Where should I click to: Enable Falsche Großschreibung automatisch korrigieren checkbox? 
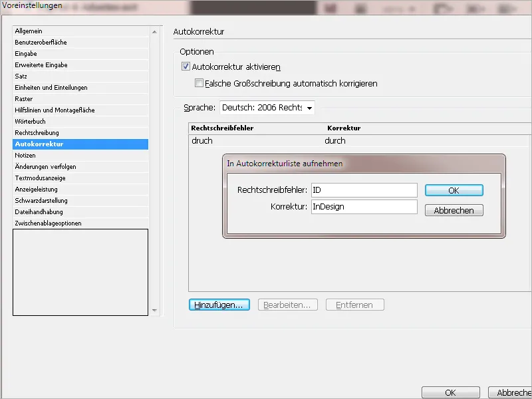coord(199,82)
